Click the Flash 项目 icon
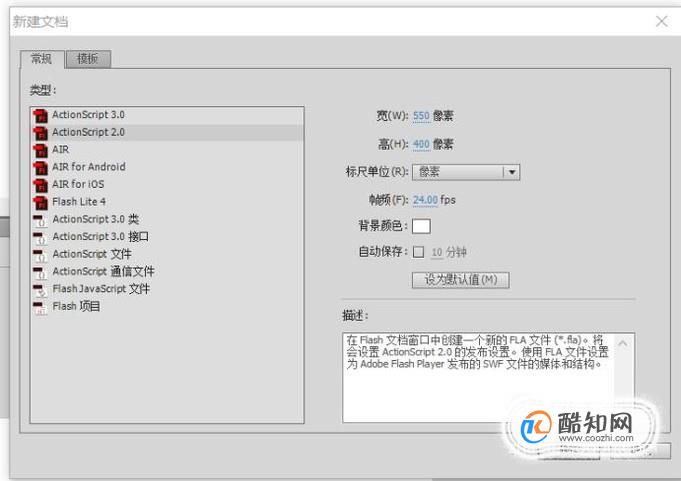This screenshot has height=481, width=681. (x=40, y=307)
